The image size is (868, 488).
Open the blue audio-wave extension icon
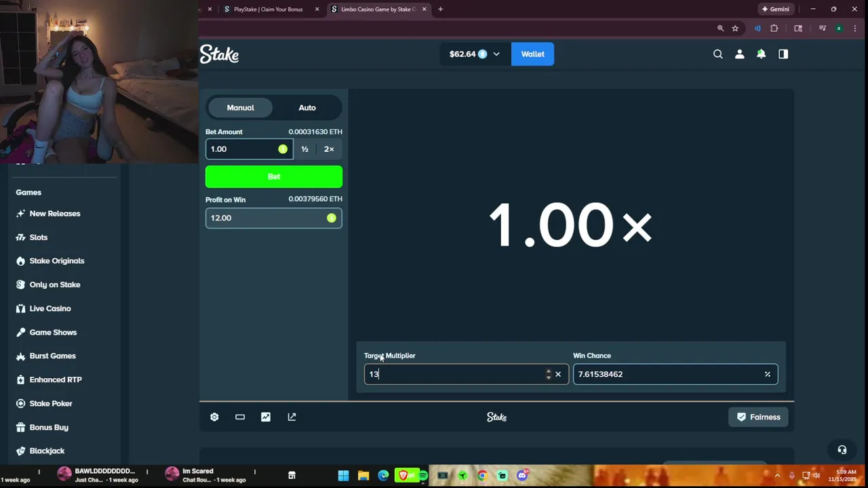coord(757,28)
